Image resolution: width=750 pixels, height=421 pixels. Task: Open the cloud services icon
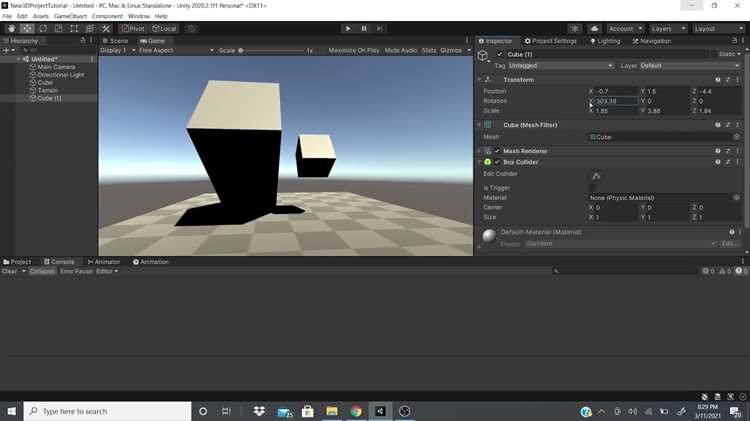[594, 29]
